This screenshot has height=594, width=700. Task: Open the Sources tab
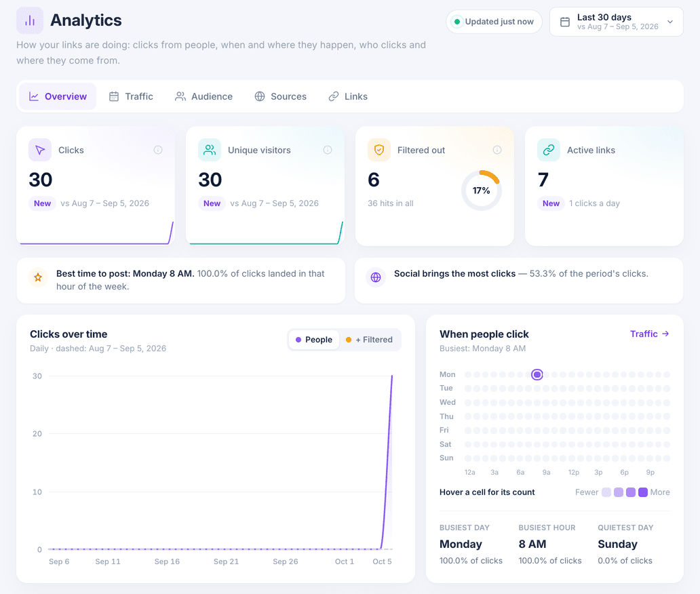click(x=280, y=96)
